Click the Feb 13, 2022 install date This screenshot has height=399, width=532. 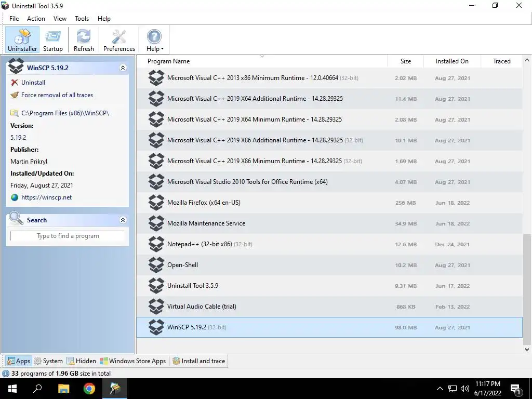coord(453,307)
